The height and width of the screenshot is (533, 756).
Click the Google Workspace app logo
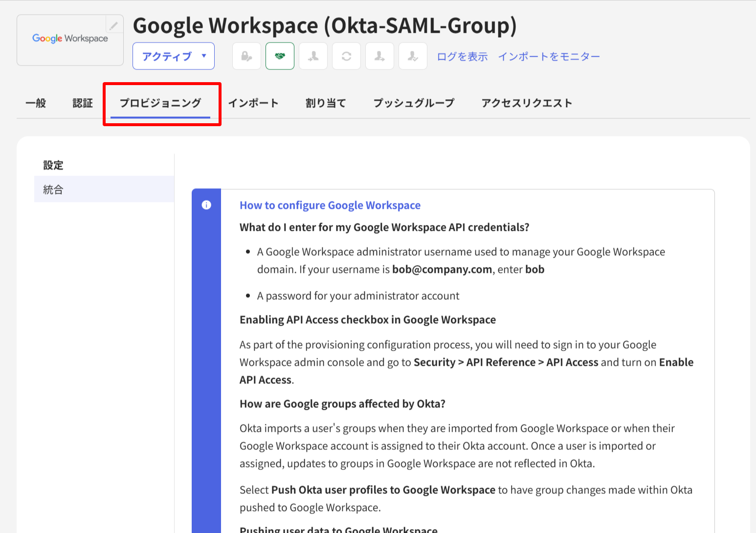69,39
